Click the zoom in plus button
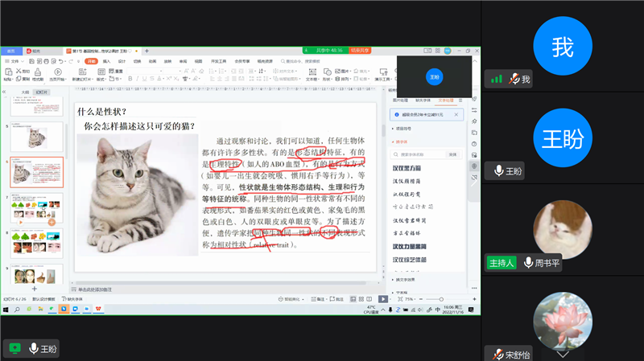 click(474, 299)
